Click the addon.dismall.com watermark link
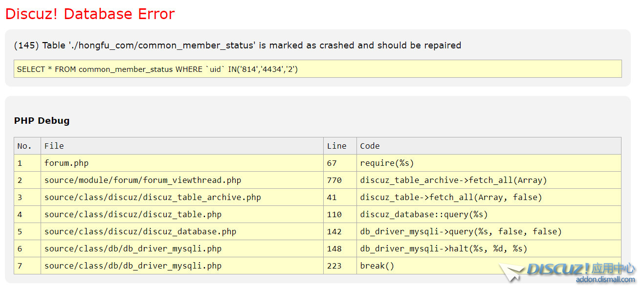The image size is (644, 292). pyautogui.click(x=605, y=280)
